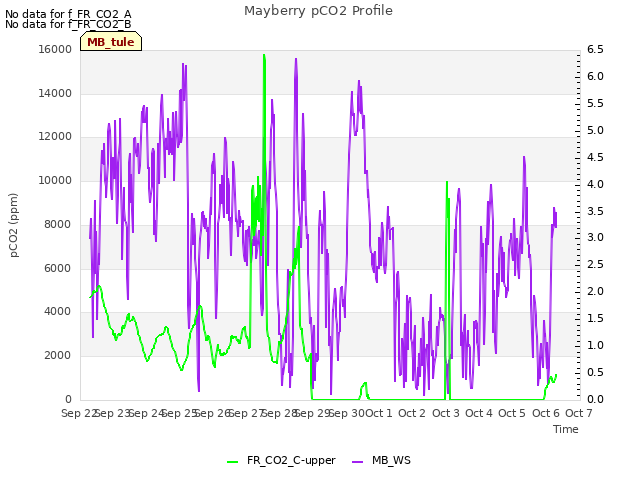The width and height of the screenshot is (640, 480).
Task: Click the Sep 22 date label
Action: (x=78, y=413)
